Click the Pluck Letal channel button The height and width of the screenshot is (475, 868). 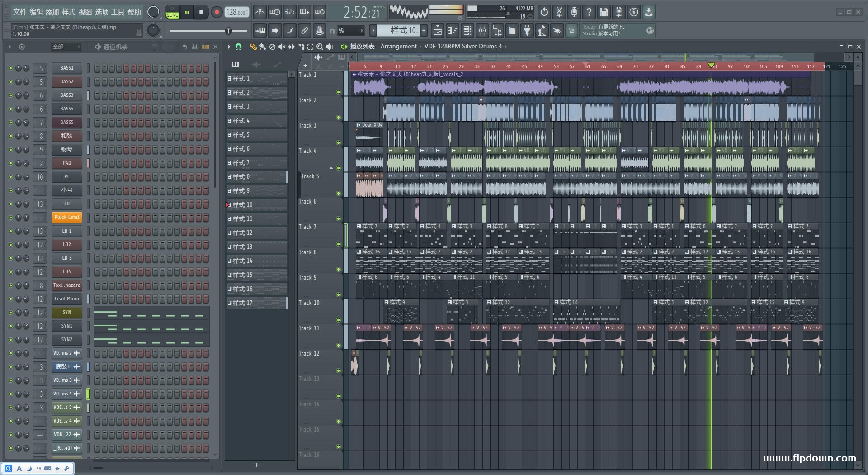pos(66,218)
